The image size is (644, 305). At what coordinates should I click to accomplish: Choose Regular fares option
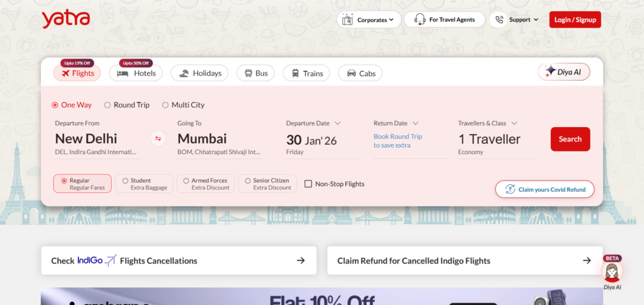pos(82,184)
